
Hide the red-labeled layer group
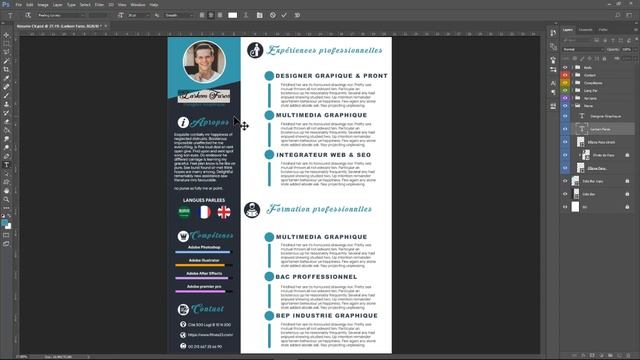pos(565,75)
